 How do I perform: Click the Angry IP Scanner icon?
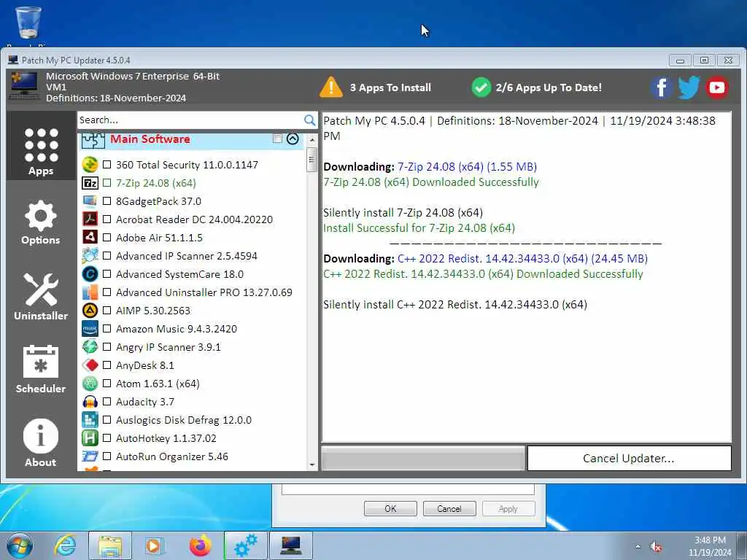click(x=90, y=346)
